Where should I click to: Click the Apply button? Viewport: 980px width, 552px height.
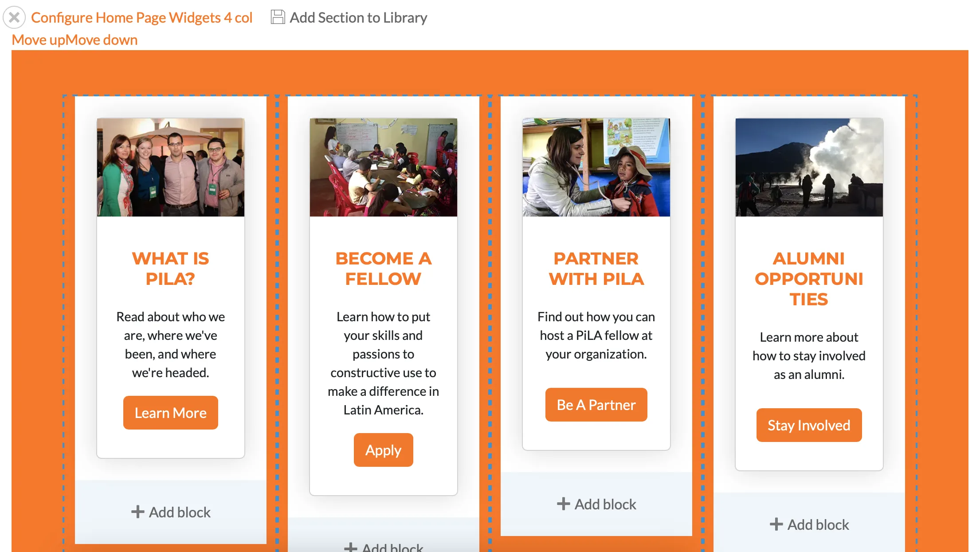pyautogui.click(x=384, y=450)
